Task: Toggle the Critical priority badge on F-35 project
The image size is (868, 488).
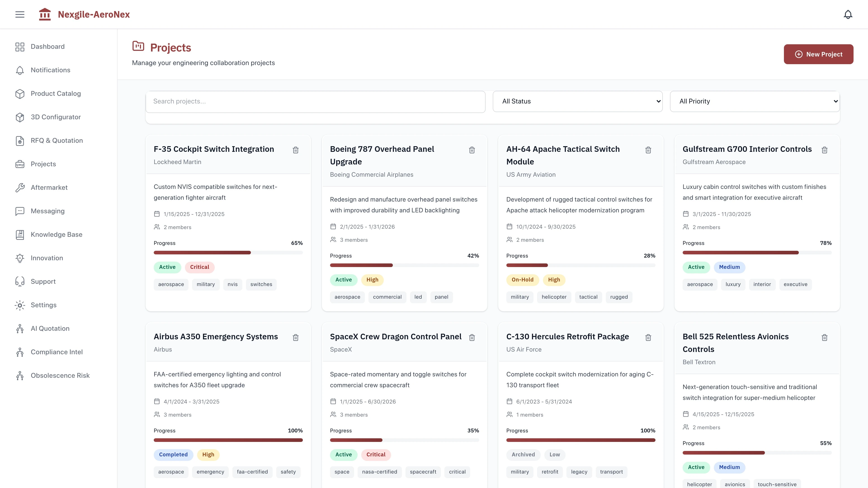Action: [199, 267]
